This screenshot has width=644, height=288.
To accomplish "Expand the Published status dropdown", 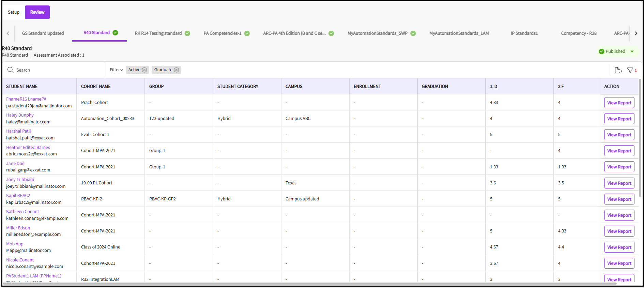I will [x=632, y=51].
